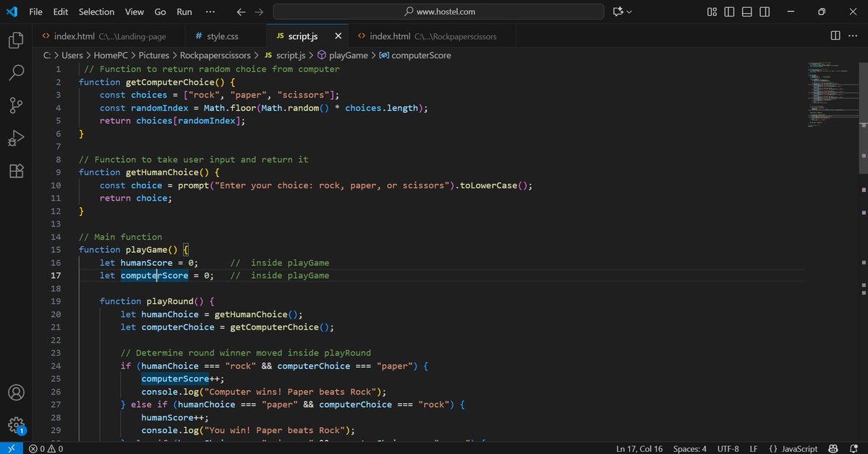This screenshot has height=454, width=868.
Task: Open the Search view in activity bar
Action: click(16, 72)
